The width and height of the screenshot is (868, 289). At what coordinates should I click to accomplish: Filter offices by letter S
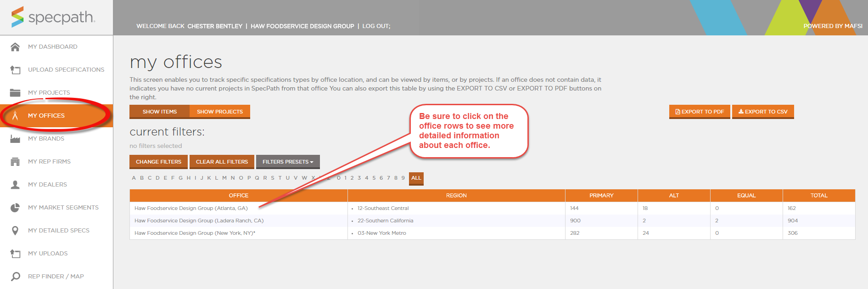[273, 178]
